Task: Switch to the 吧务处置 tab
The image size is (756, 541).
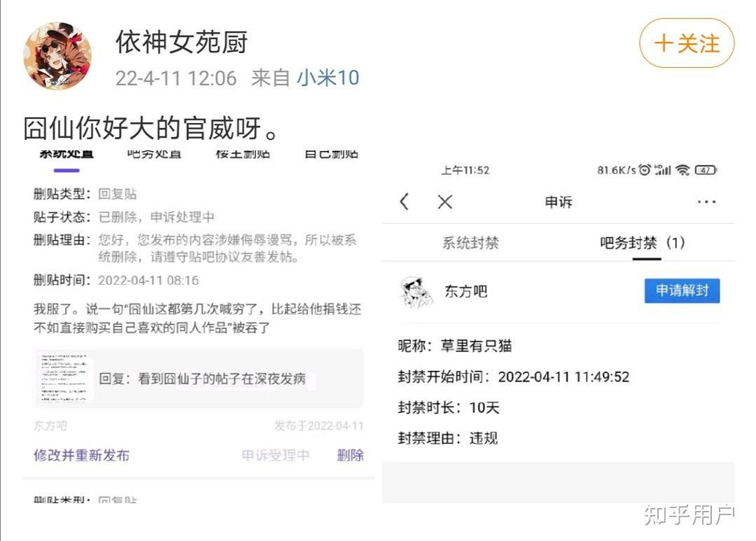Action: [x=154, y=154]
